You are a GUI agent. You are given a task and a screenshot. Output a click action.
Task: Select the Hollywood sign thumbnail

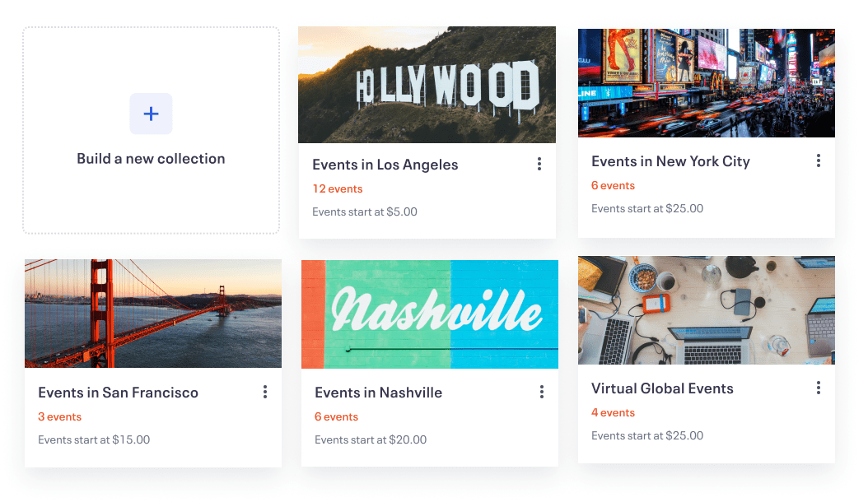point(427,85)
